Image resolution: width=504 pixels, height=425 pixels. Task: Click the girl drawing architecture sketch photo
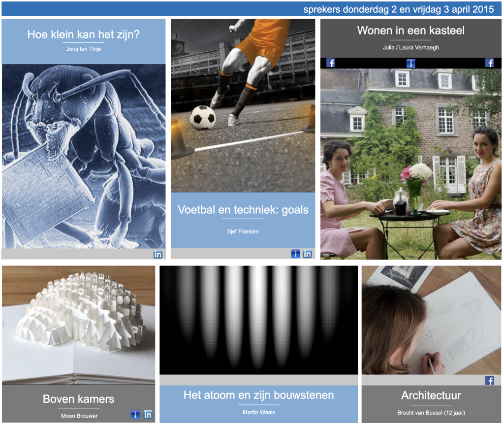point(431,320)
